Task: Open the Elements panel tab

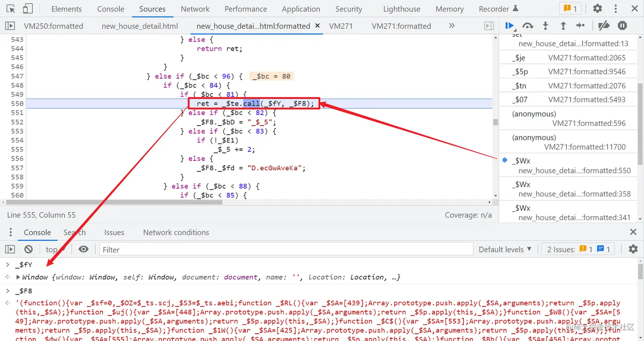Action: point(66,9)
